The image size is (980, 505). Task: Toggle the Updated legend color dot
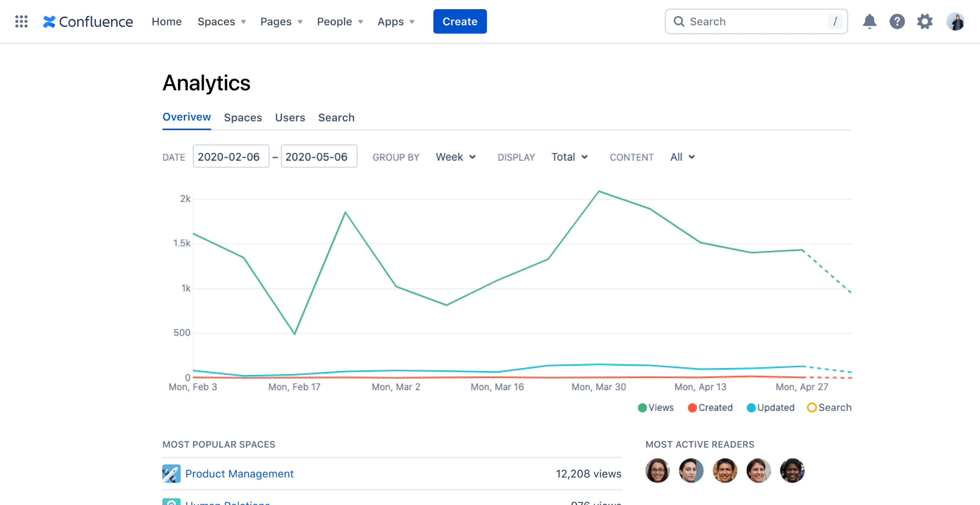click(x=751, y=408)
